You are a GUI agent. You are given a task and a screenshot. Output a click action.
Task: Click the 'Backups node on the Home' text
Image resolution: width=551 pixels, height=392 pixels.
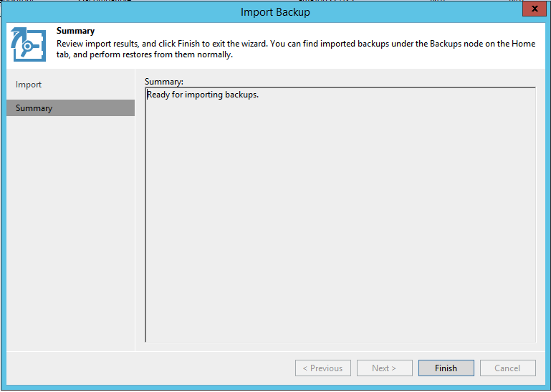482,44
